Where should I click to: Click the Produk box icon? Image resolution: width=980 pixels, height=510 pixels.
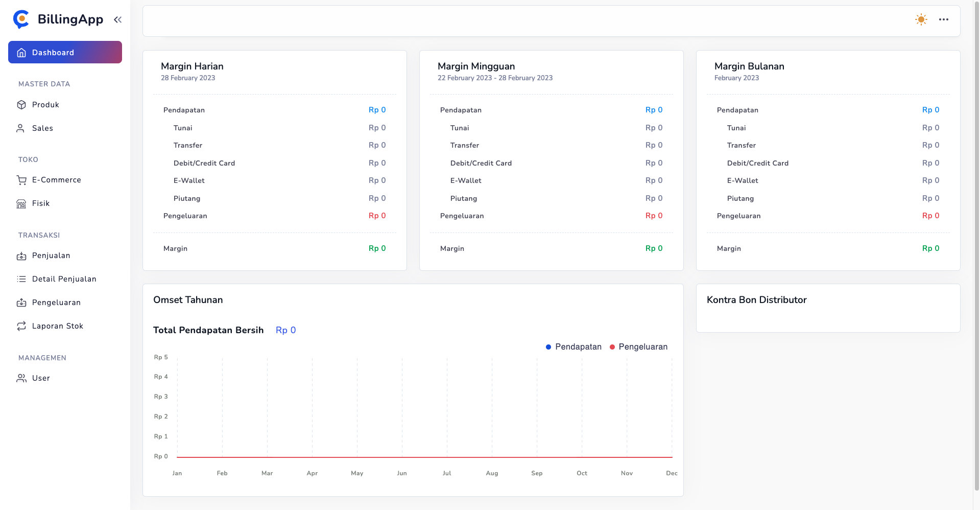pos(21,105)
